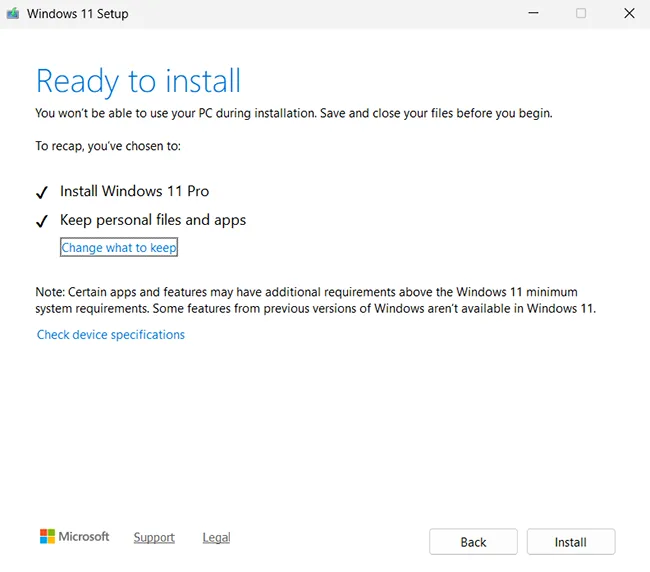This screenshot has height=572, width=650.
Task: Click the 'Install Windows 11 Pro' text
Action: [x=134, y=191]
